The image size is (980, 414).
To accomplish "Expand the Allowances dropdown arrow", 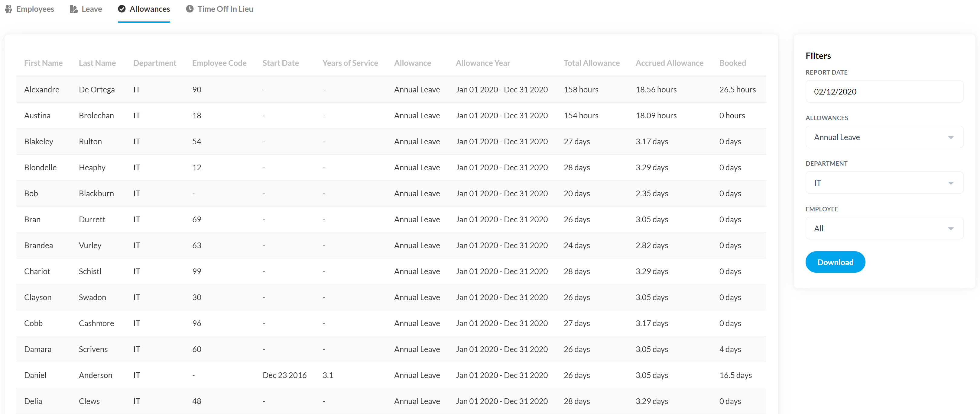I will [x=950, y=137].
